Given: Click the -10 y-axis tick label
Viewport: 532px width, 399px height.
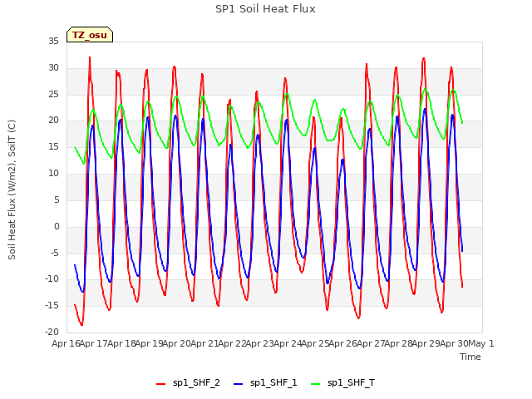Looking at the screenshot, I should (52, 279).
